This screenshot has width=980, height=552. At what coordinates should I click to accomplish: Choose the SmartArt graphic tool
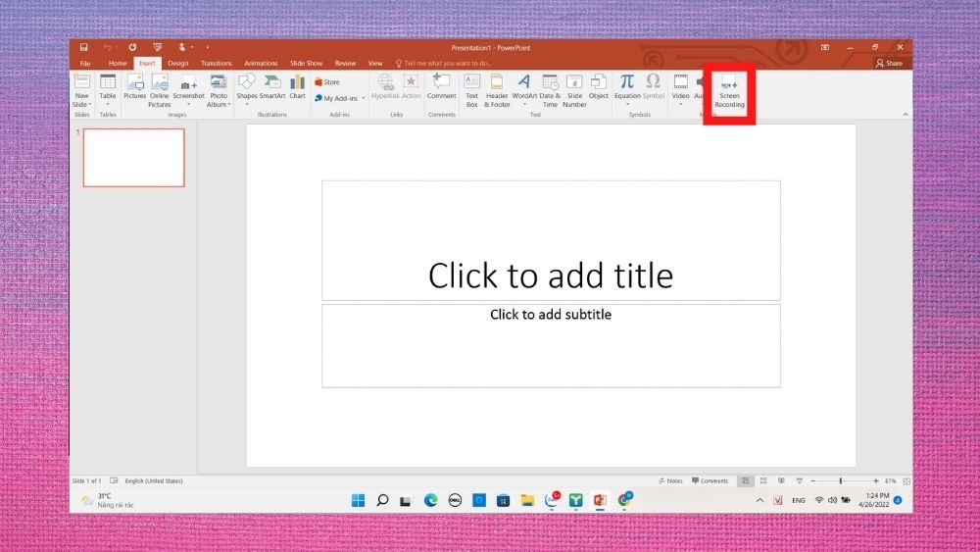pyautogui.click(x=271, y=87)
